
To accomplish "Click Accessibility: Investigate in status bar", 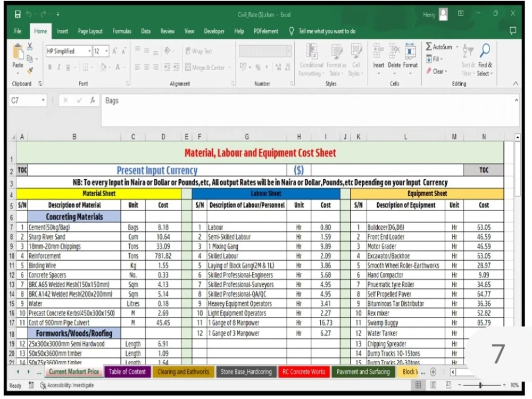I will [x=67, y=385].
